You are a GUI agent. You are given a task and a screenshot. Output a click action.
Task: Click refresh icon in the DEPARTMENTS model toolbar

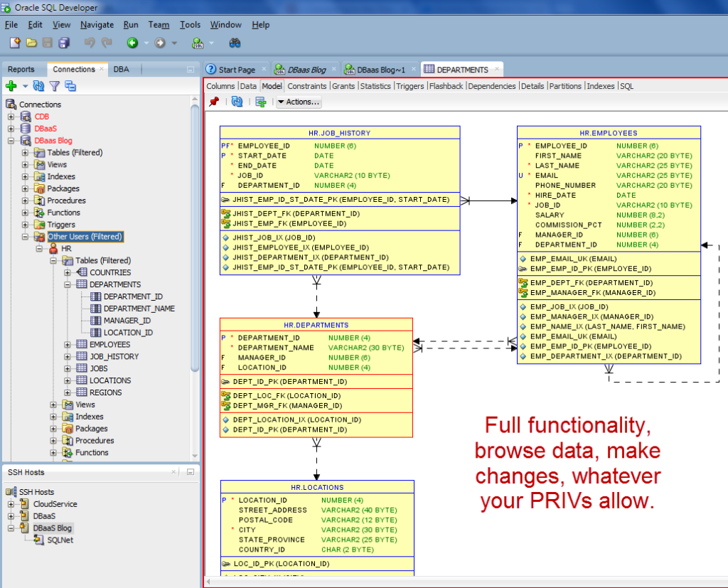237,102
